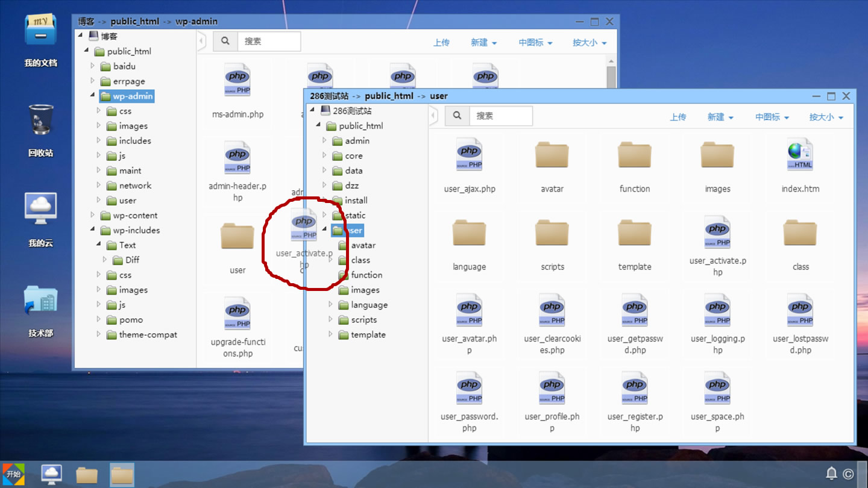Click the search magnifier in the wp-admin window
868x488 pixels.
click(225, 41)
